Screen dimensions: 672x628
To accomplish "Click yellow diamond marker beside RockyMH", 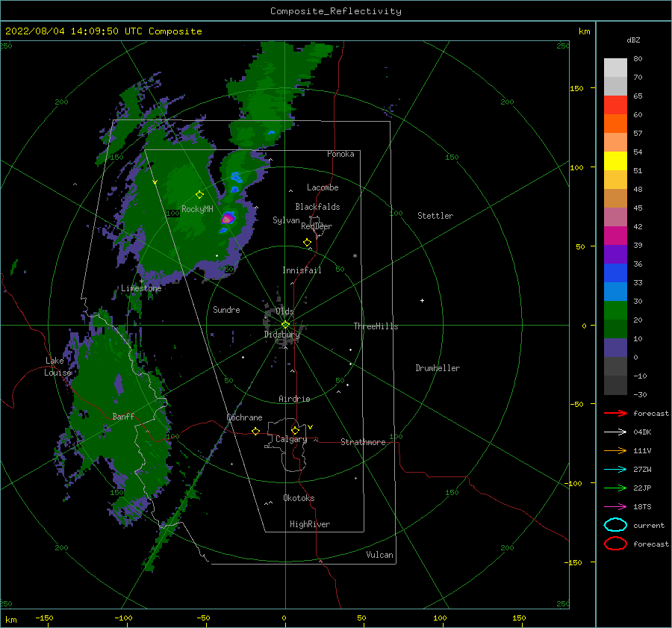I will (199, 195).
